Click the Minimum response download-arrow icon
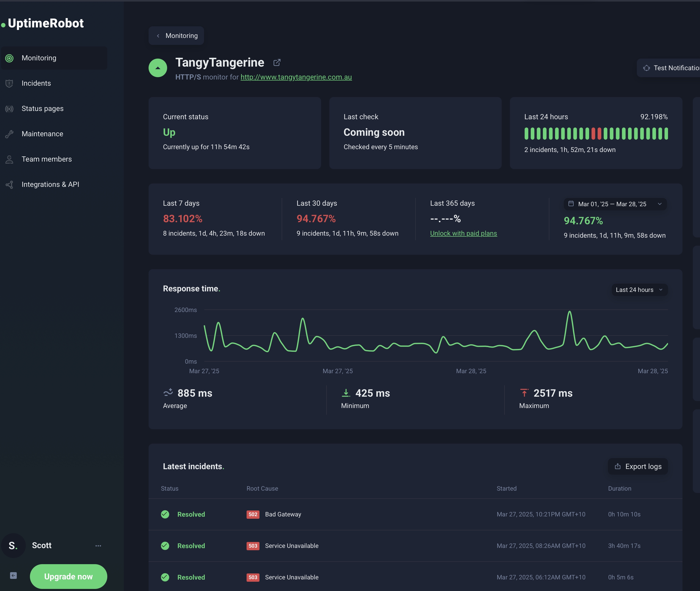Viewport: 700px width, 591px height. pos(346,393)
